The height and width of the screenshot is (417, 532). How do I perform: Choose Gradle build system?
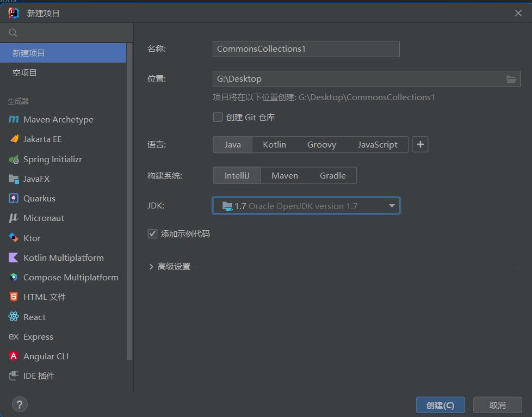pyautogui.click(x=333, y=175)
